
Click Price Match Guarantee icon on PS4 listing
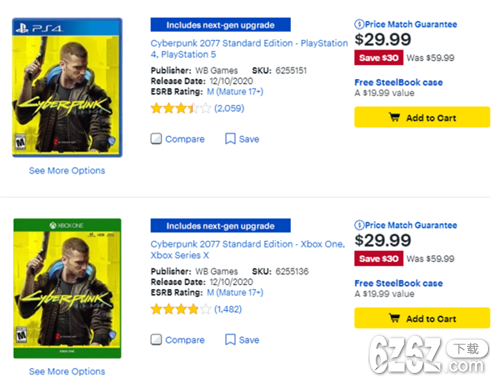(x=359, y=24)
